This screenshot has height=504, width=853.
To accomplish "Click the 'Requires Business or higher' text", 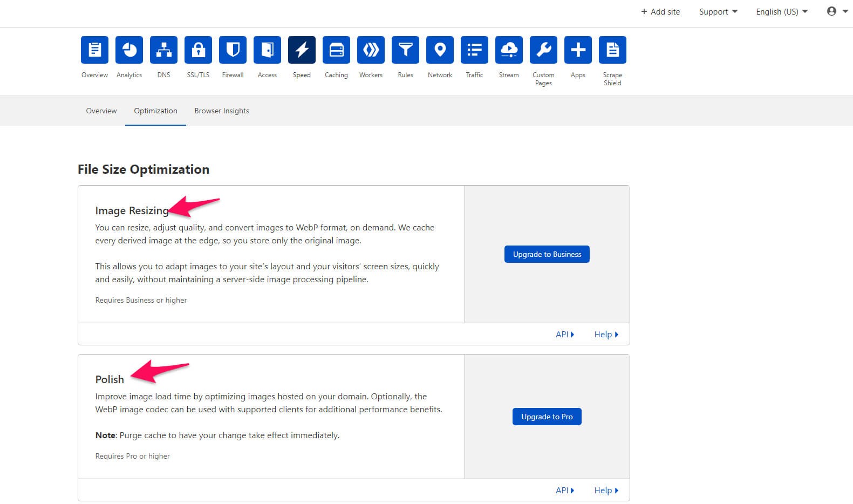I will 141,300.
